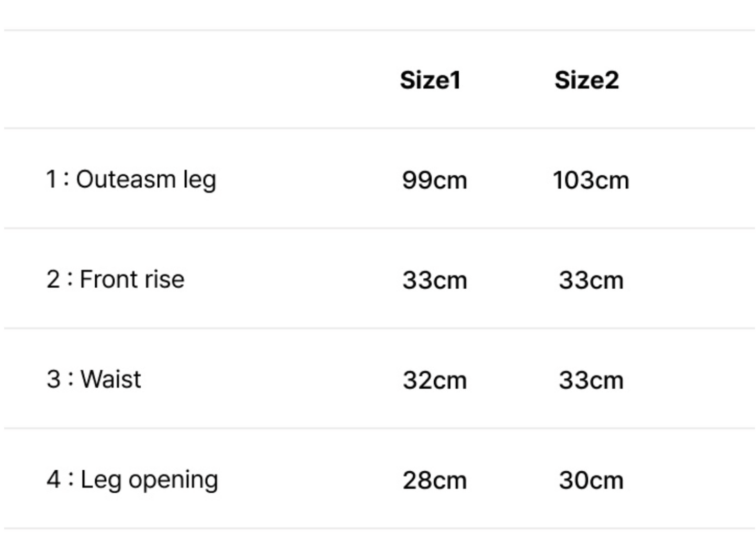
Task: Click the Size1 column header
Action: [x=430, y=81]
